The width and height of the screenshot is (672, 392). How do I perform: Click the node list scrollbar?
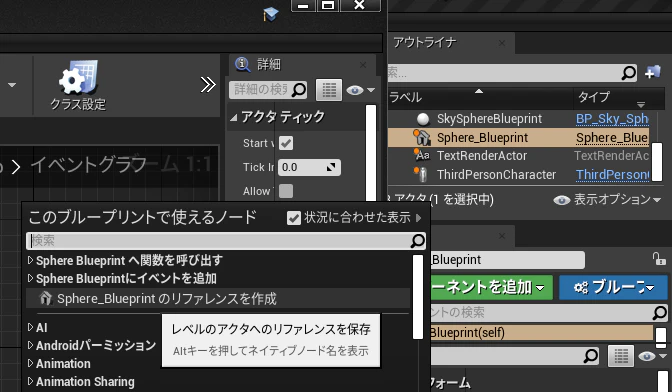[418, 297]
